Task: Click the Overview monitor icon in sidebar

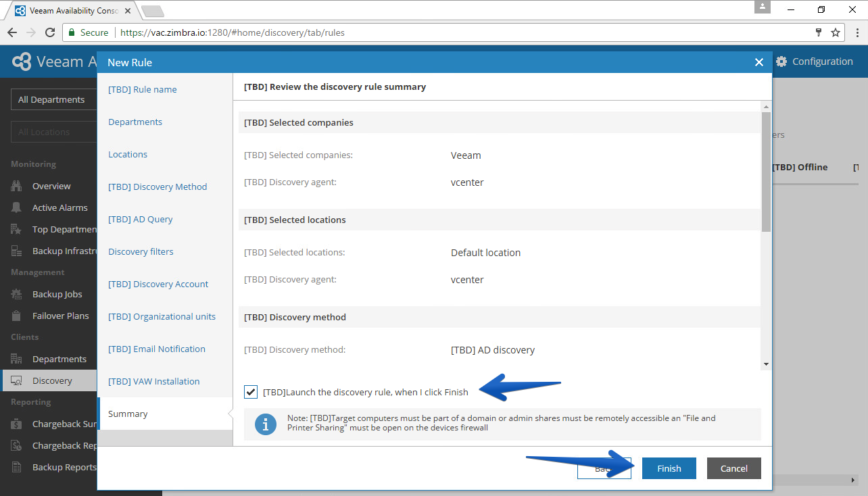Action: point(17,187)
